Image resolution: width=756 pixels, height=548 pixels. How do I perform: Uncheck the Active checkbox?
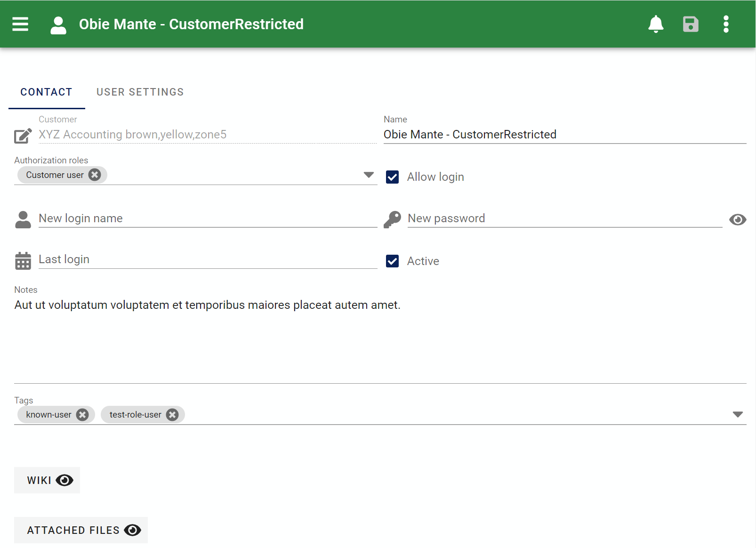[392, 261]
